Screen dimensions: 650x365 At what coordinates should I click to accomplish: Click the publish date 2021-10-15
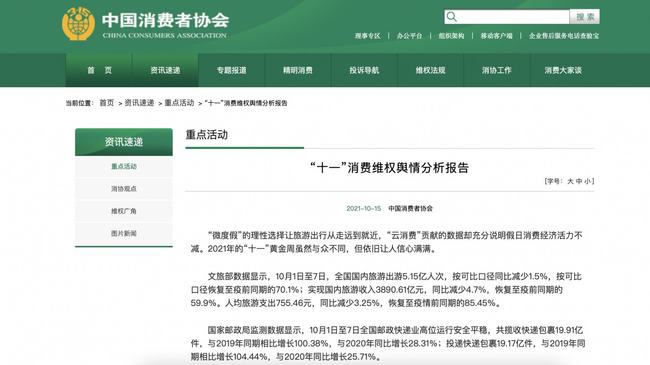point(364,208)
